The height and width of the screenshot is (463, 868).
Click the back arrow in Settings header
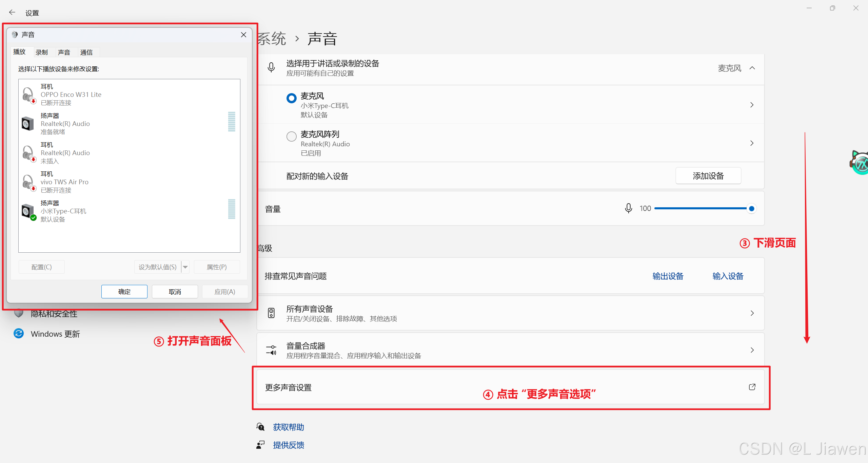(12, 13)
